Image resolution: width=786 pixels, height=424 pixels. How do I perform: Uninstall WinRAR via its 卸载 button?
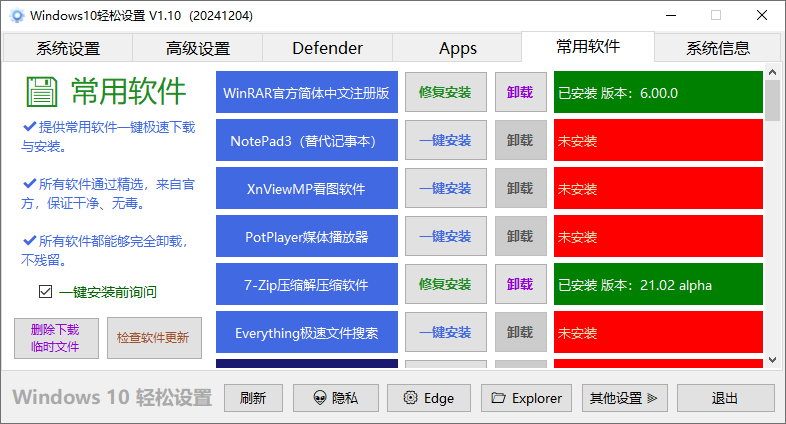tap(521, 92)
